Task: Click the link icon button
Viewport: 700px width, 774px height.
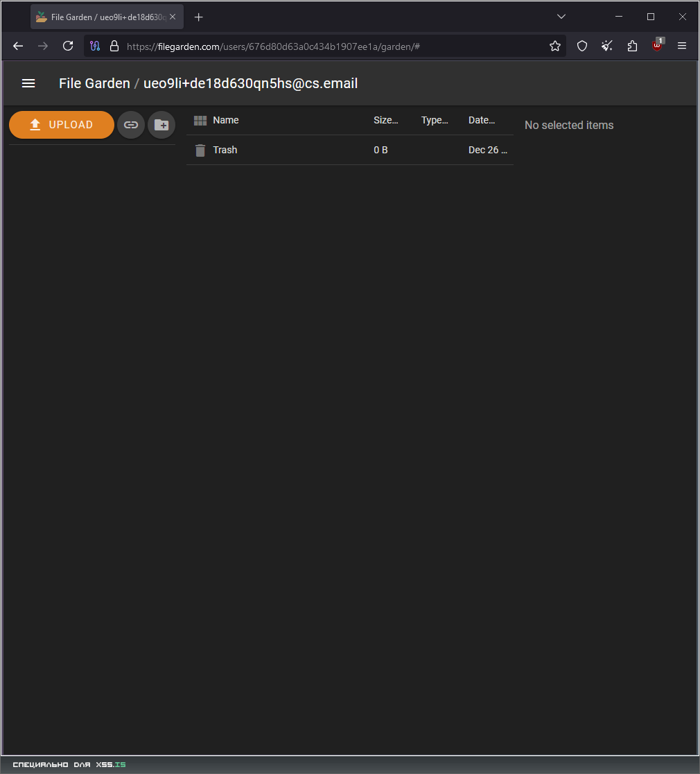Action: pyautogui.click(x=131, y=125)
